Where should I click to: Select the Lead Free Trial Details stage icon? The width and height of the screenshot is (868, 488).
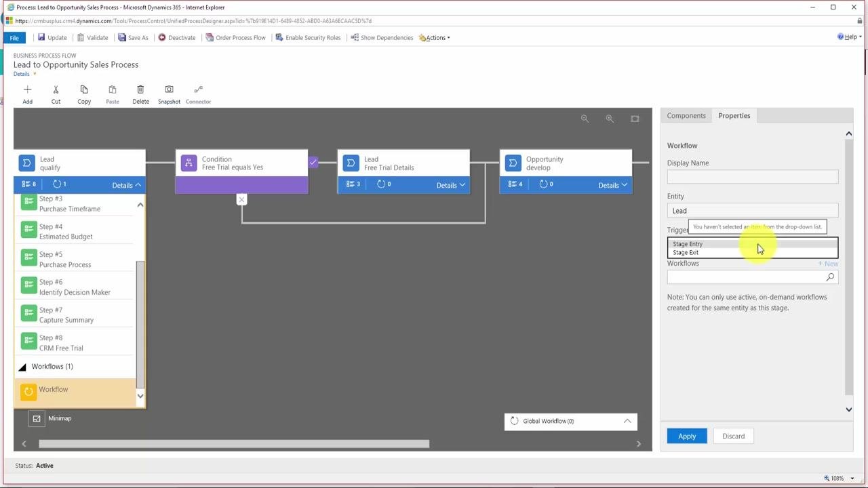[351, 163]
